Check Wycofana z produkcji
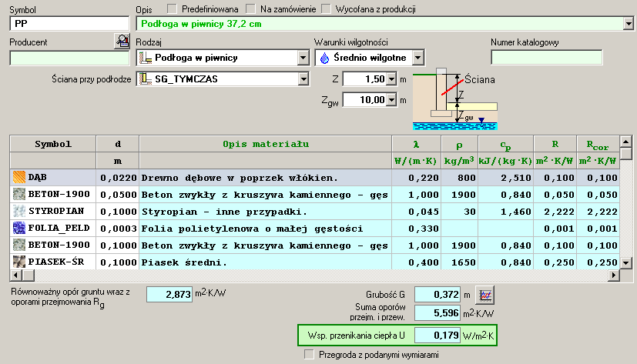 point(327,8)
